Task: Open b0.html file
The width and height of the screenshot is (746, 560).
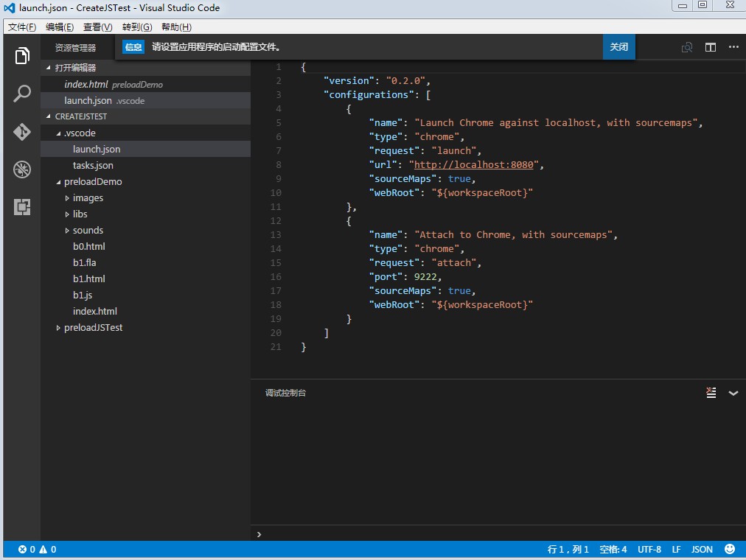Action: [145, 246]
